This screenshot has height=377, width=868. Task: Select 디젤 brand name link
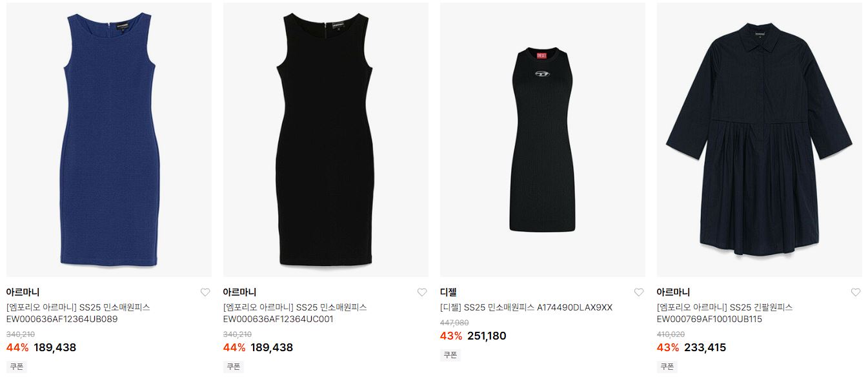pos(448,292)
